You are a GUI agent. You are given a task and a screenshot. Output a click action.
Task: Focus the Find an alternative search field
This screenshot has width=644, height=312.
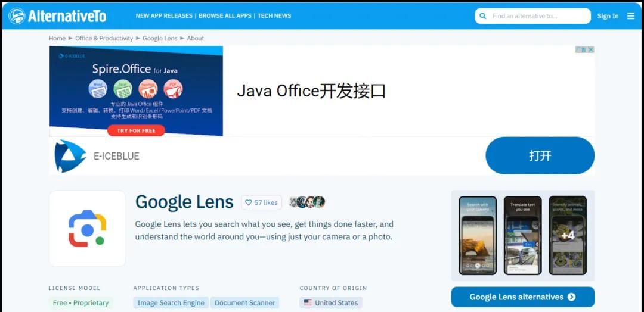(532, 16)
